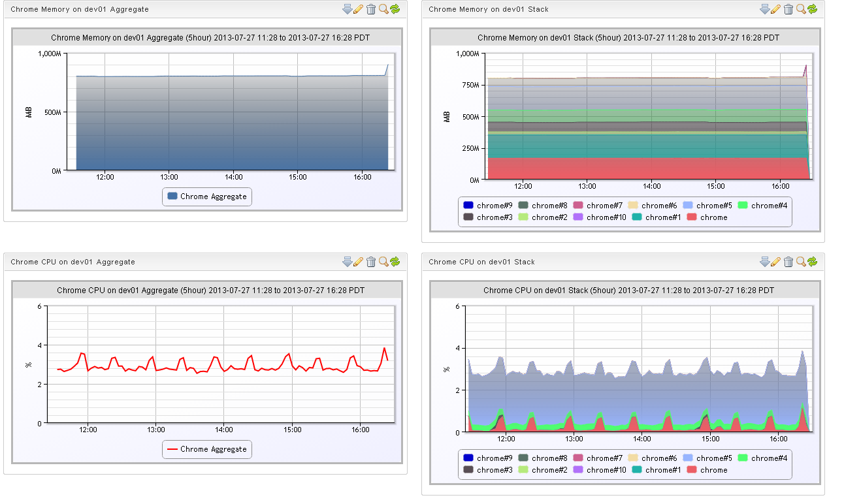844x504 pixels.
Task: Click red line marker in CPU Aggregate legend
Action: point(172,449)
